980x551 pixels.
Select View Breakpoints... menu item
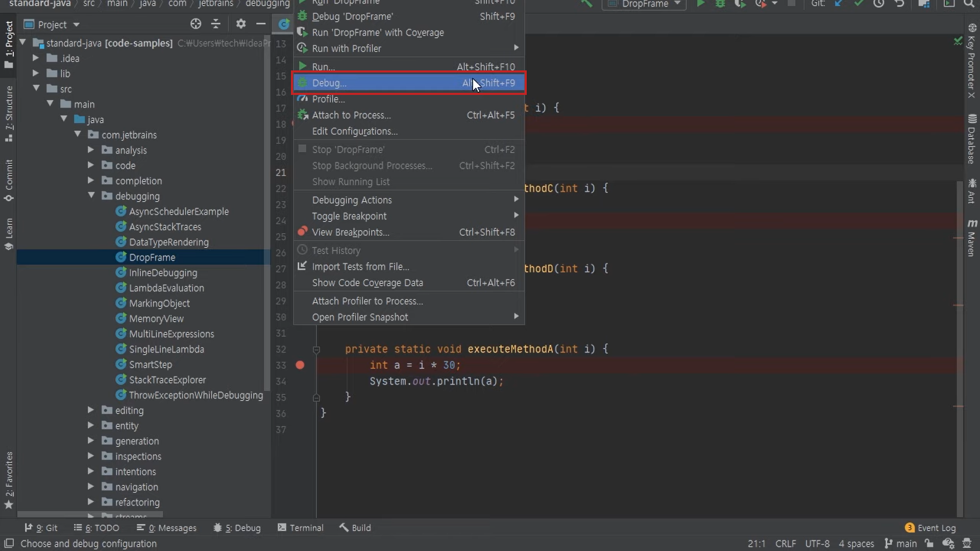(409, 232)
